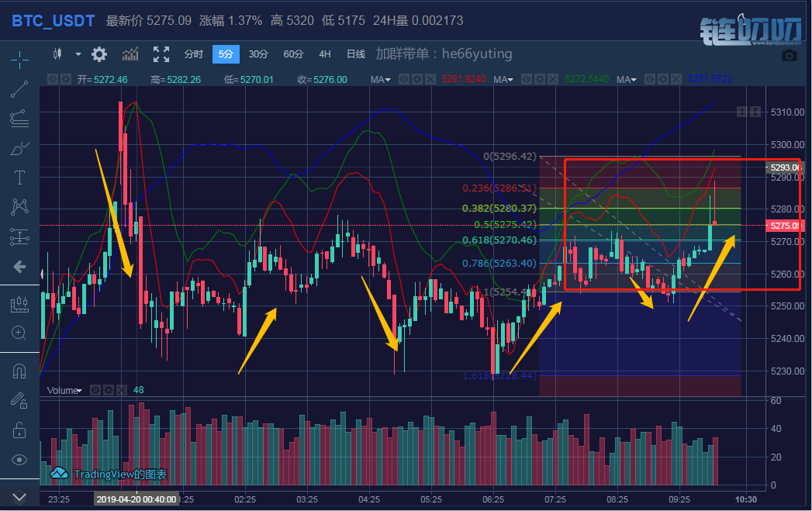812x511 pixels.
Task: Open settings for the red MA indicator
Action: pos(417,79)
